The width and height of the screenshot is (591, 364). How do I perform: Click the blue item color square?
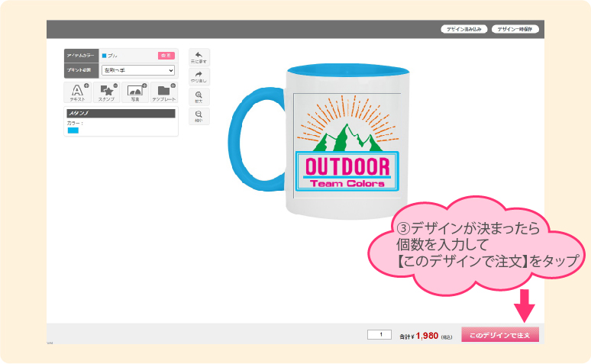(105, 56)
